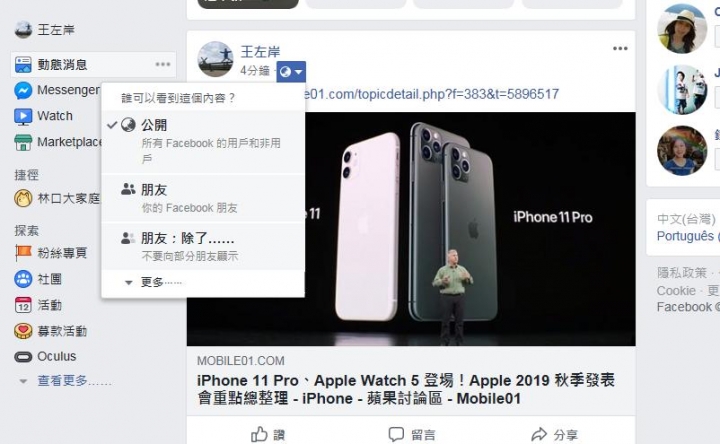720x444 pixels.
Task: Select 公開 public audience option
Action: tap(202, 142)
